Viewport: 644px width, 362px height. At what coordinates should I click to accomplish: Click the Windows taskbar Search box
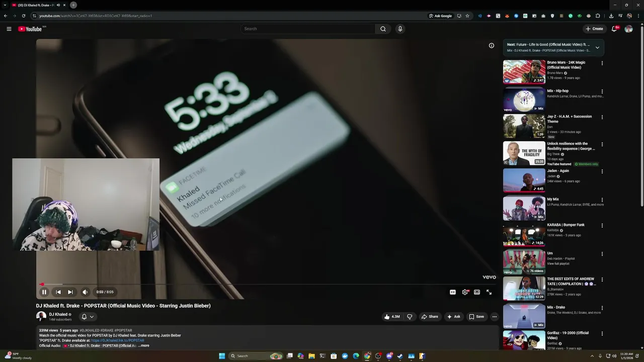click(x=256, y=356)
